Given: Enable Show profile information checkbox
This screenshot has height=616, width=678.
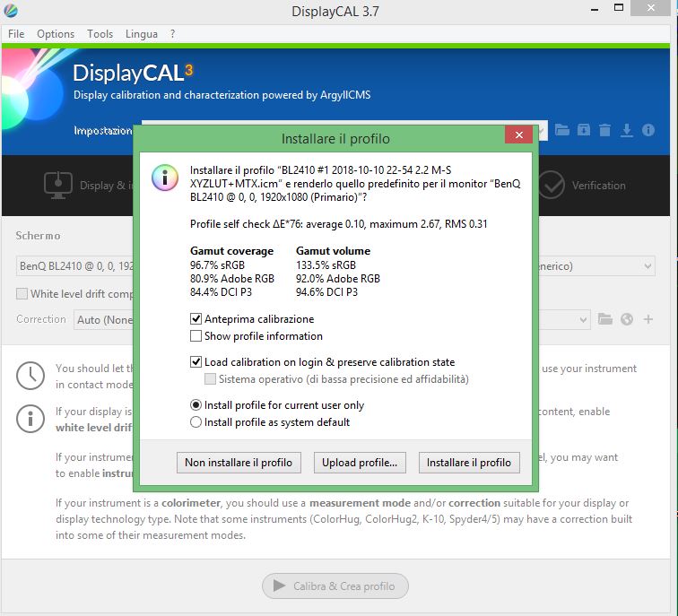Looking at the screenshot, I should pos(196,336).
